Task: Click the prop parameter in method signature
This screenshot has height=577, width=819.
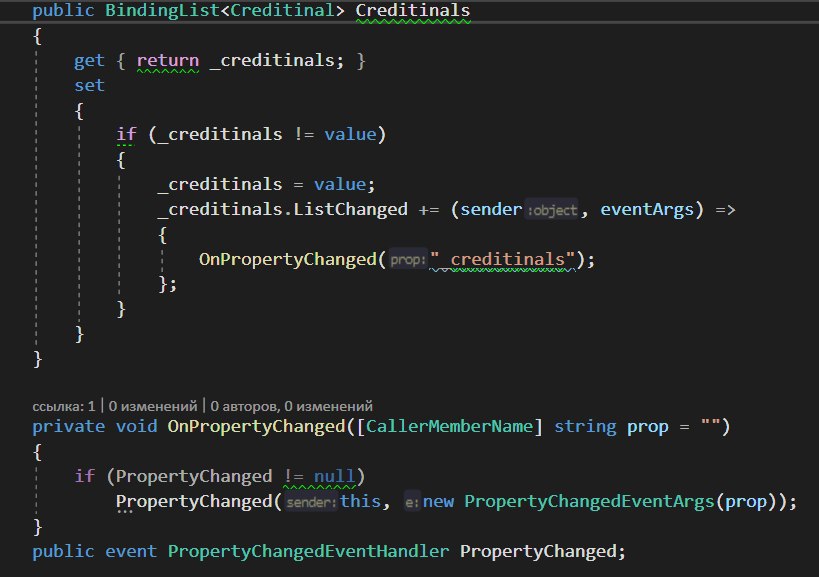Action: click(647, 428)
